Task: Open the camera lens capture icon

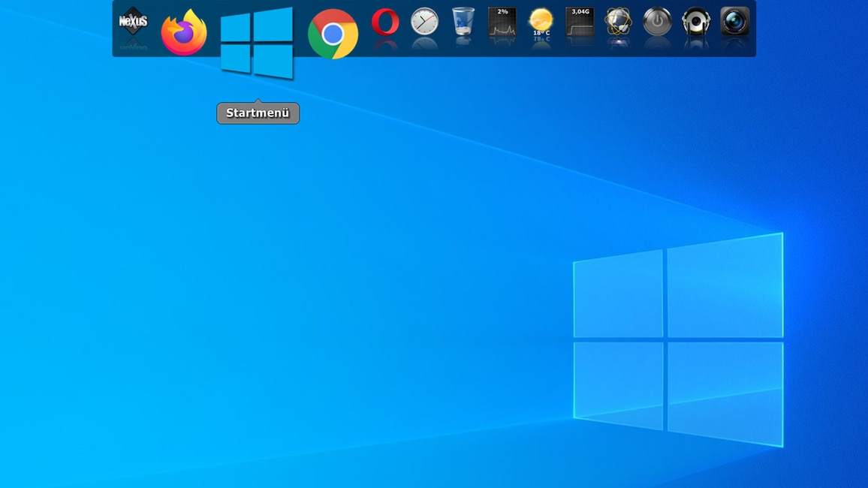Action: click(x=734, y=22)
